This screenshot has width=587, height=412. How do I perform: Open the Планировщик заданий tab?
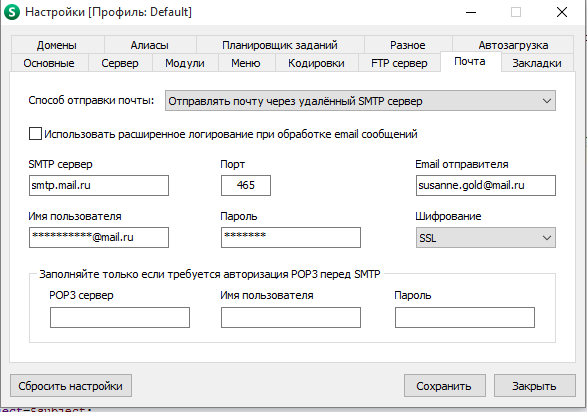click(x=280, y=45)
